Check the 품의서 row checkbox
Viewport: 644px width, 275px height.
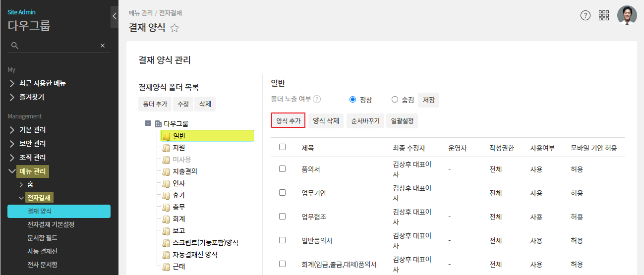pyautogui.click(x=283, y=169)
